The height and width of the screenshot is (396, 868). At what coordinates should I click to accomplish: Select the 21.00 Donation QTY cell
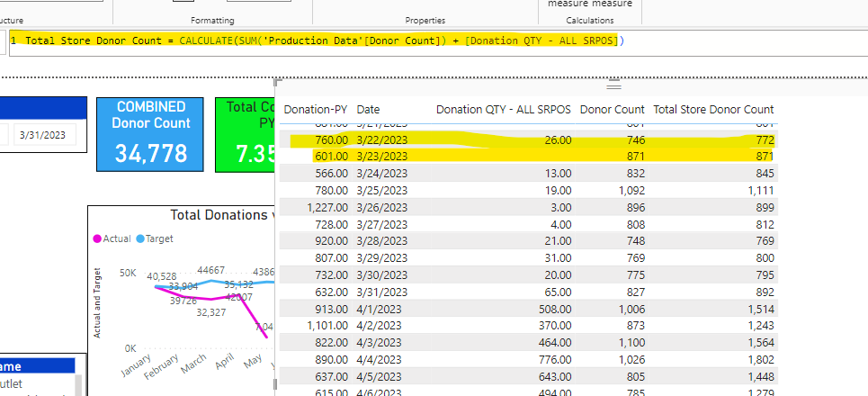558,241
